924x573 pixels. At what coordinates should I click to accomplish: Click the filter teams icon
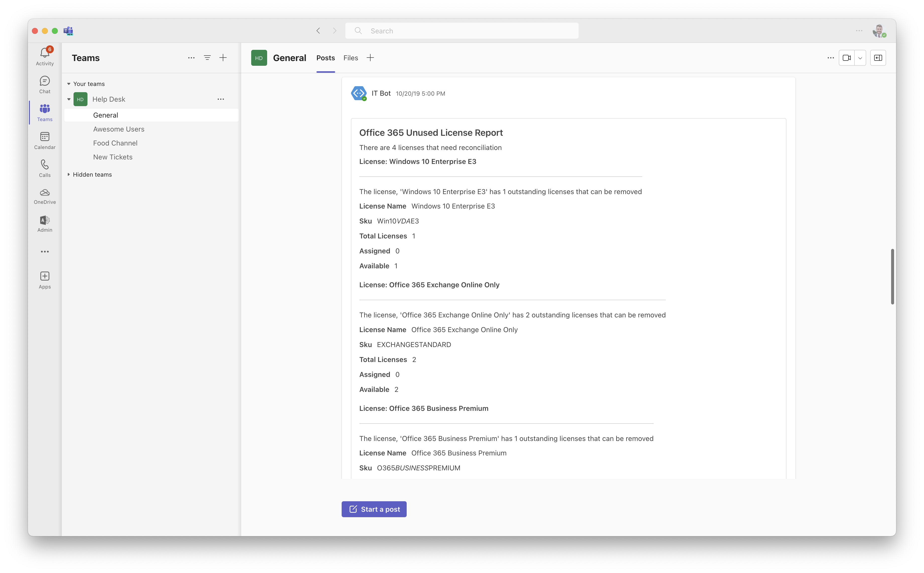click(207, 58)
